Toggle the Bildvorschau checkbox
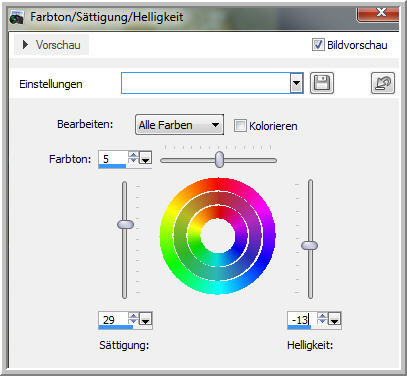Image resolution: width=407 pixels, height=376 pixels. point(318,44)
